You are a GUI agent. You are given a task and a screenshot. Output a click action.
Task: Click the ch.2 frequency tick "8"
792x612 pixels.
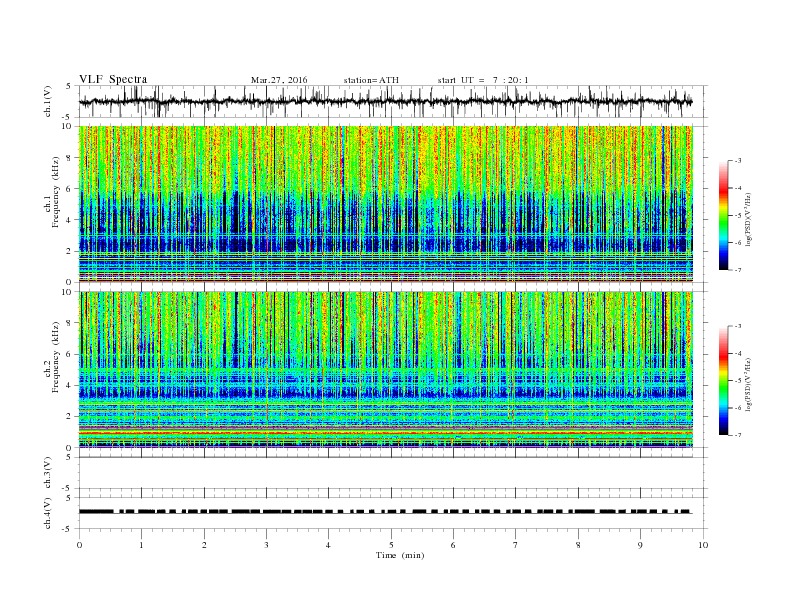tap(70, 323)
